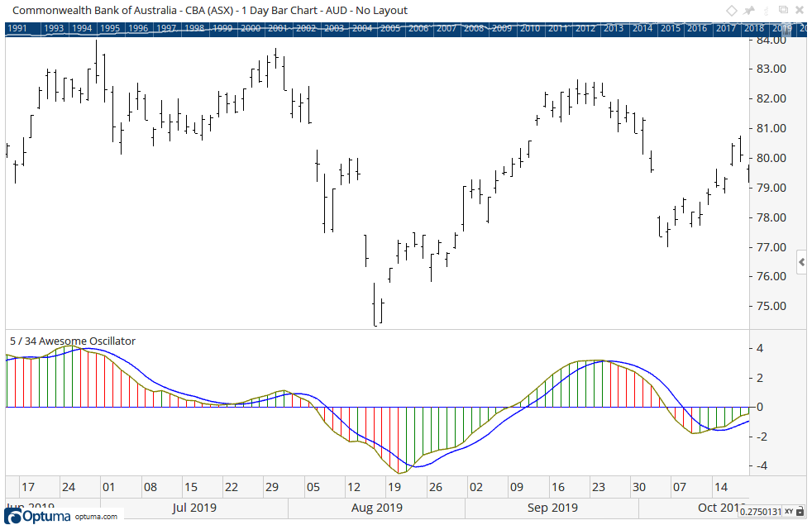
Task: Click the Jul 2019 month label
Action: point(194,508)
